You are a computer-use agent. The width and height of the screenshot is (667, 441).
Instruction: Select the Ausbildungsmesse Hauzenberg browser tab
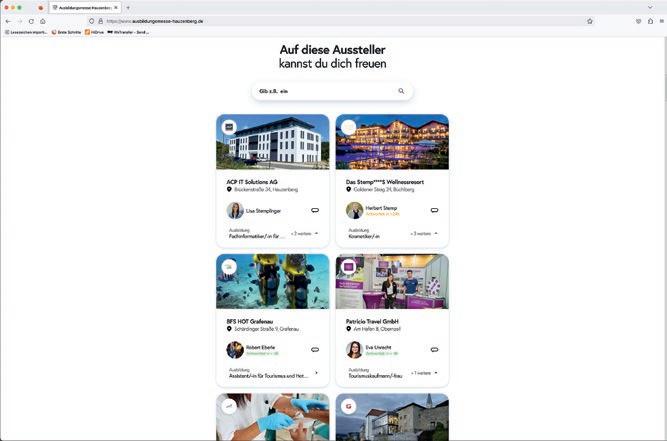tap(85, 8)
